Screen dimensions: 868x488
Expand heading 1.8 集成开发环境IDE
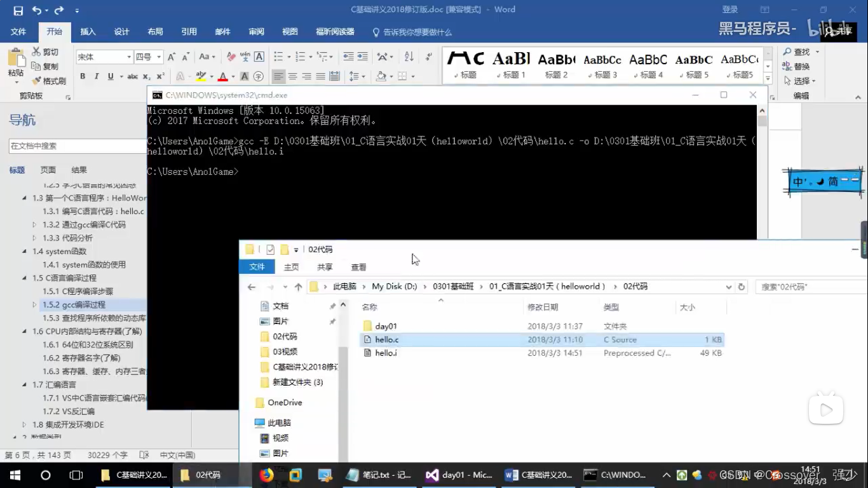25,424
